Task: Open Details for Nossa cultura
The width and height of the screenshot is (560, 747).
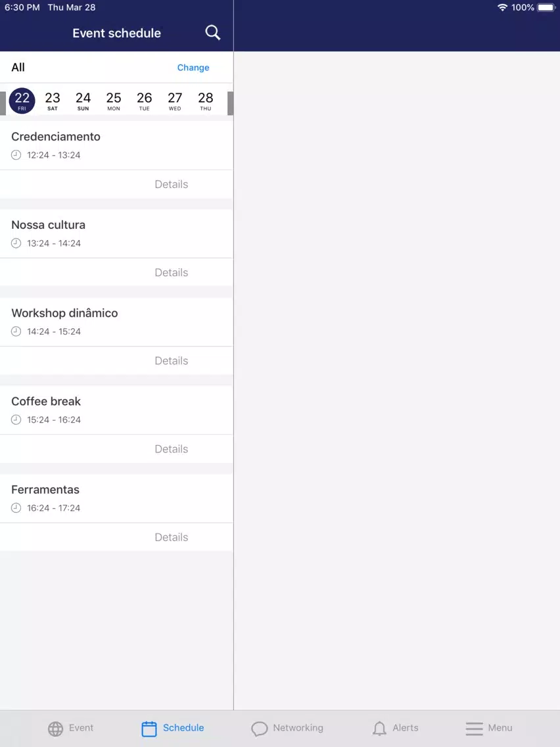Action: (x=172, y=272)
